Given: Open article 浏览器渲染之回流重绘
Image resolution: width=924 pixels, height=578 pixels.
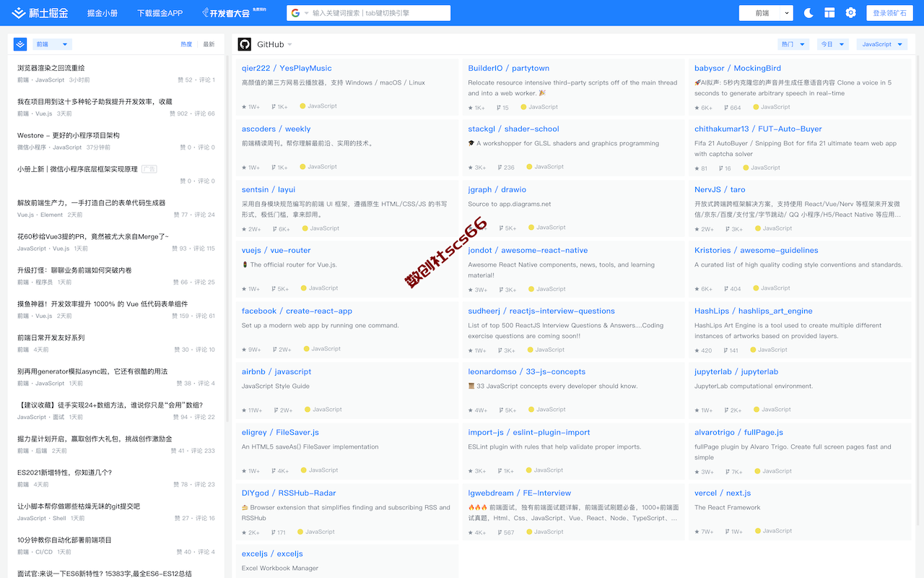Looking at the screenshot, I should point(51,68).
